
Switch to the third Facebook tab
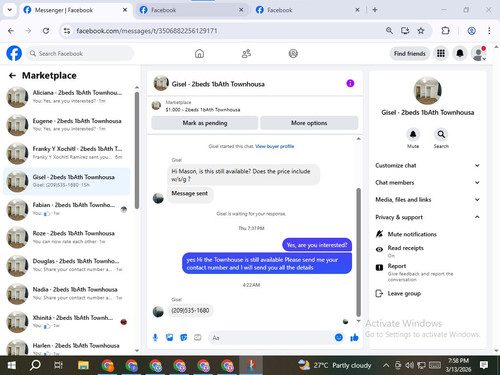pyautogui.click(x=307, y=10)
